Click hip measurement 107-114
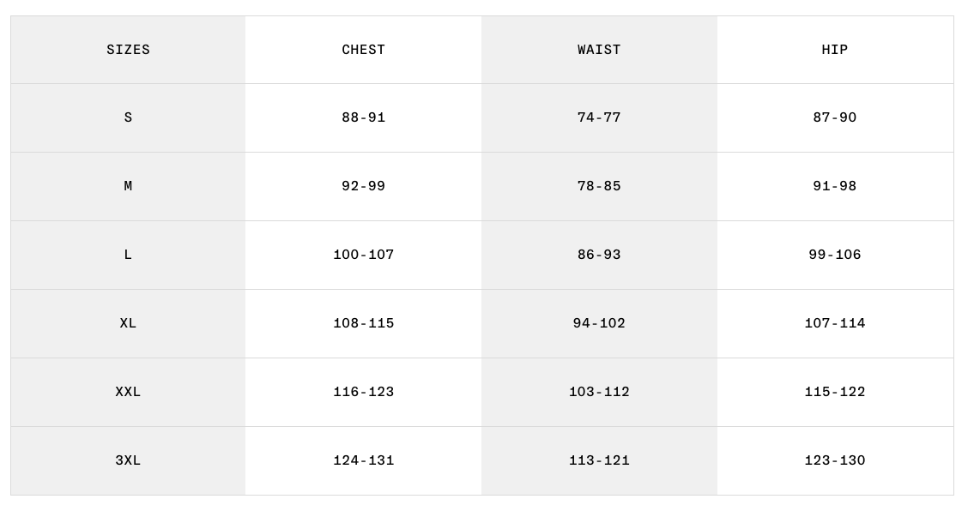This screenshot has height=511, width=980. (x=835, y=323)
